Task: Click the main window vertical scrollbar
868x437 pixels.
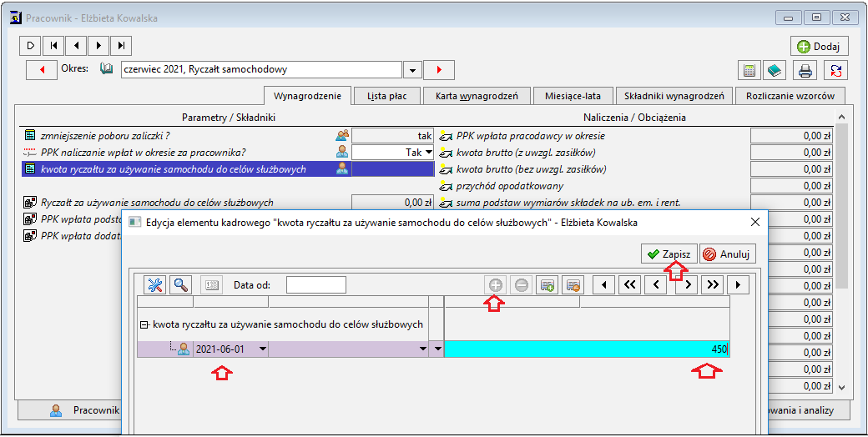Action: (841, 206)
